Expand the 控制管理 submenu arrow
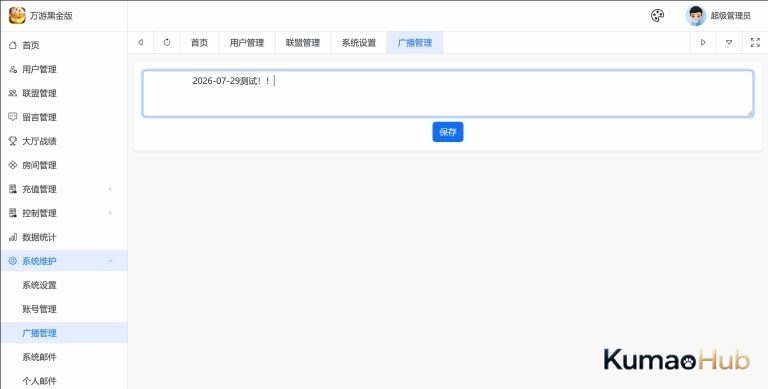Viewport: 768px width, 389px height. (110, 213)
